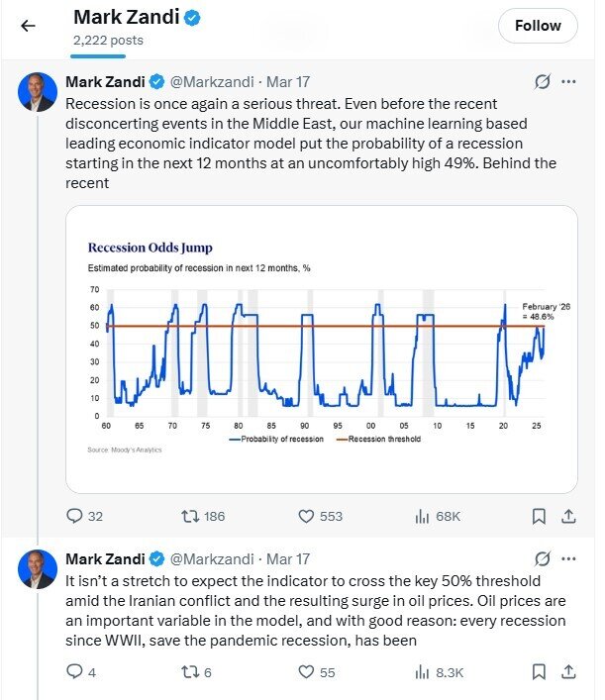605x700 pixels.
Task: View analytics showing 8.3K views
Action: (440, 672)
